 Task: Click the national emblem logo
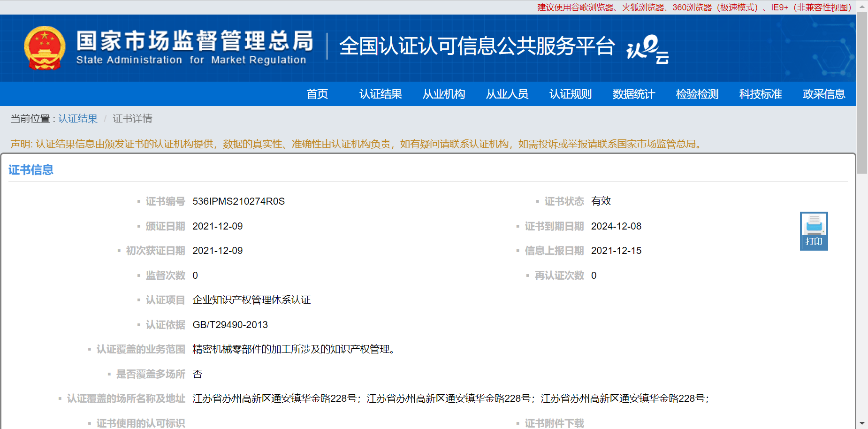pos(45,48)
